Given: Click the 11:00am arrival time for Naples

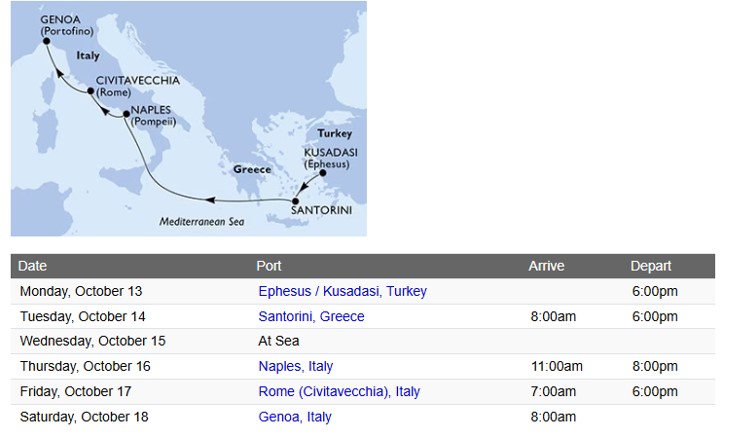Looking at the screenshot, I should (555, 366).
